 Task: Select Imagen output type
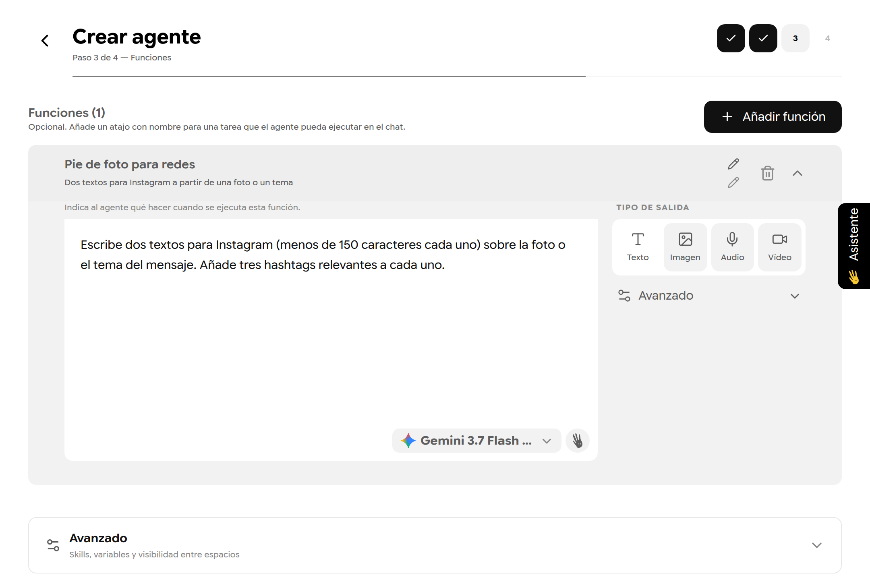click(x=685, y=247)
